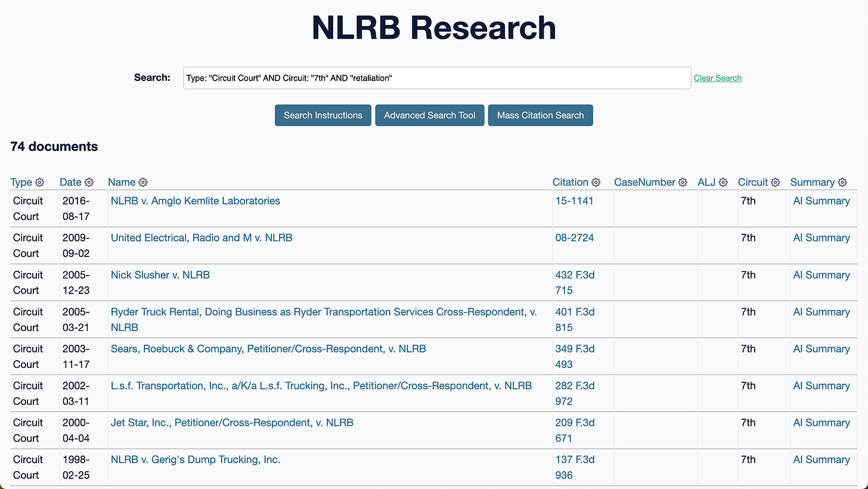Open Sears, Roebuck & Company v. NLRB case

pyautogui.click(x=268, y=349)
